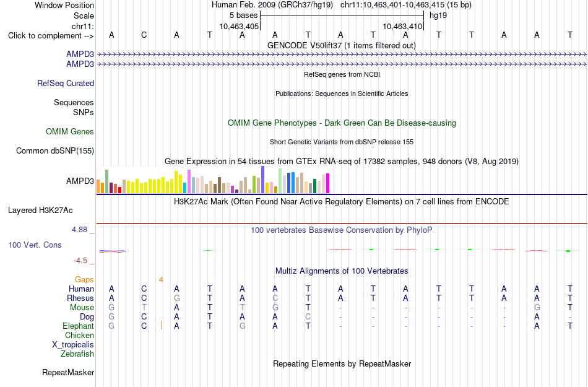Screen dimensions: 588x387
Task: Click the AMPD3 label beside the expression chart
Action: [80, 181]
